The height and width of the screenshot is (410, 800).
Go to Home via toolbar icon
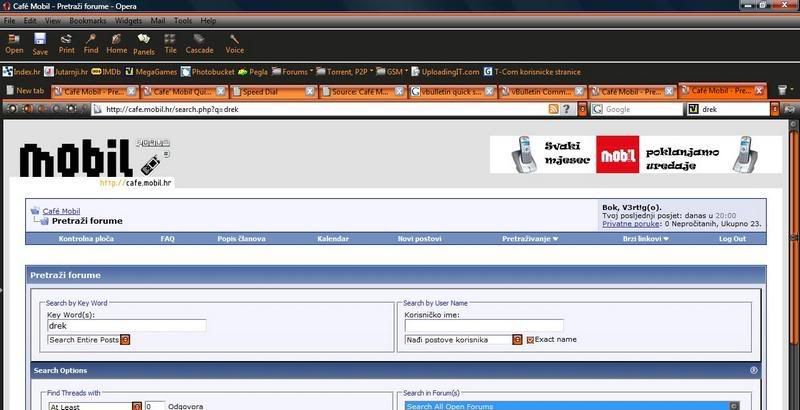click(117, 44)
